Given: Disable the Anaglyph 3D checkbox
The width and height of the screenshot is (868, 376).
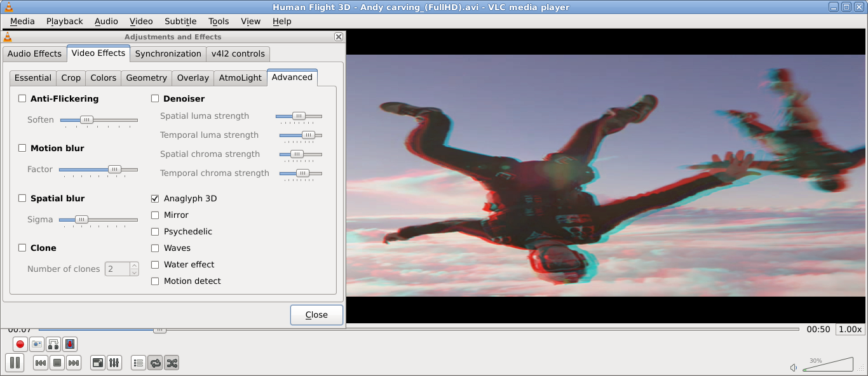Looking at the screenshot, I should (155, 199).
